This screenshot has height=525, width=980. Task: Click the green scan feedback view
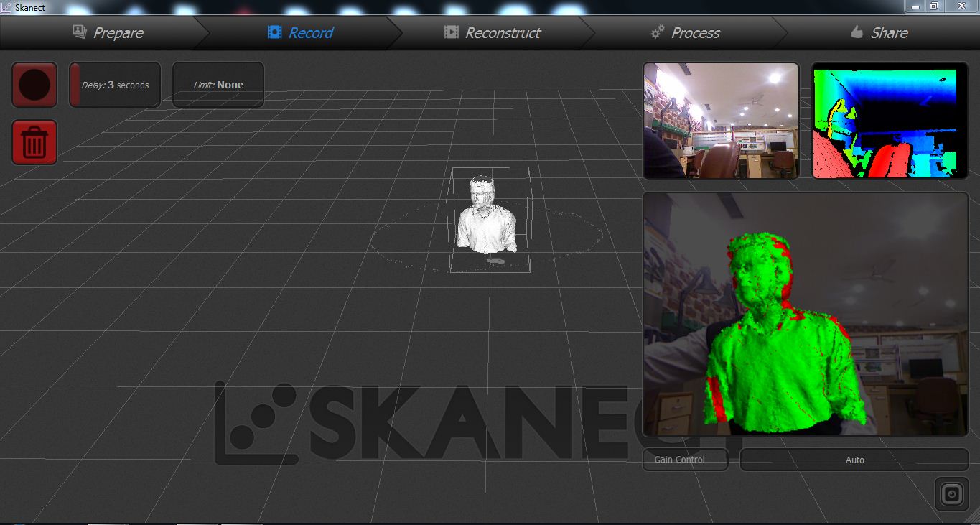(806, 314)
